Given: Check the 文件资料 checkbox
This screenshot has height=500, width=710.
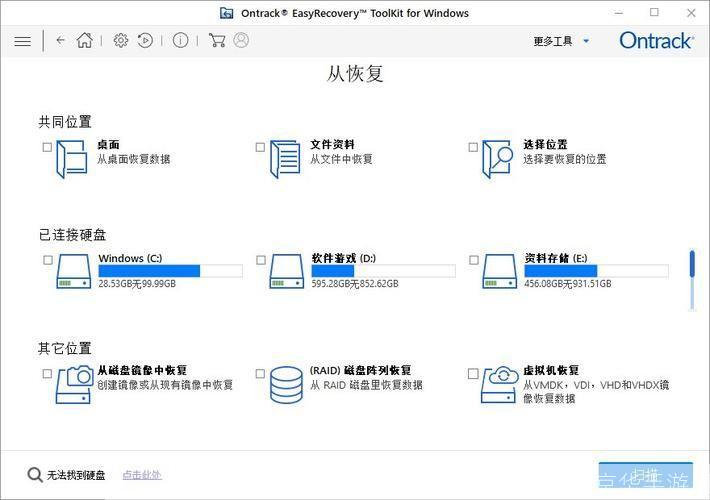Looking at the screenshot, I should coord(260,147).
